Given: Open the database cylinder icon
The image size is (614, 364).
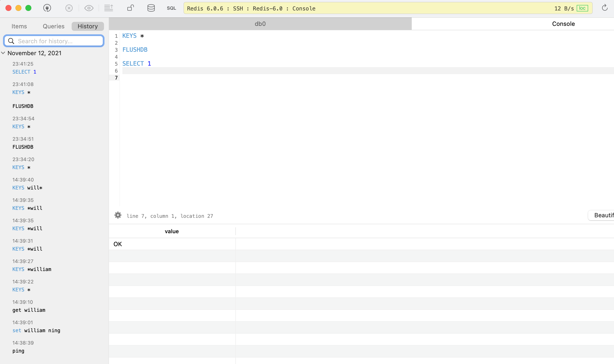Looking at the screenshot, I should click(151, 8).
